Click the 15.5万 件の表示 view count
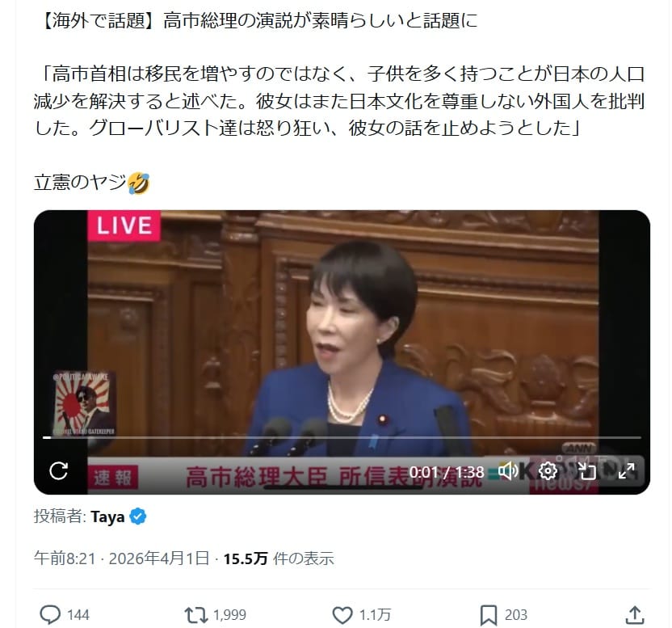 [x=279, y=558]
